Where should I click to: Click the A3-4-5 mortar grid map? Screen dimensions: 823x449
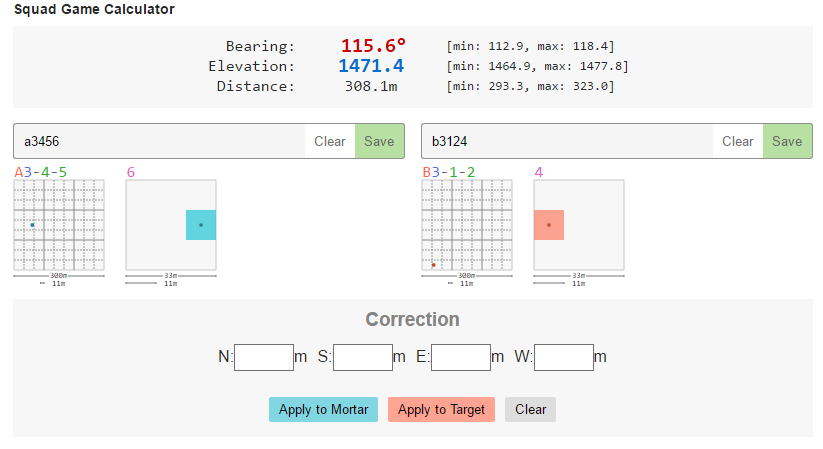(59, 225)
